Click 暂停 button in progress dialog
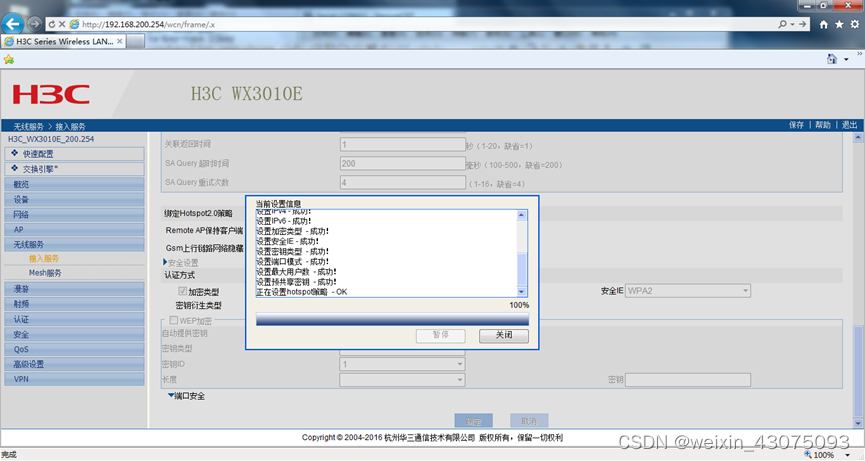 pos(440,335)
